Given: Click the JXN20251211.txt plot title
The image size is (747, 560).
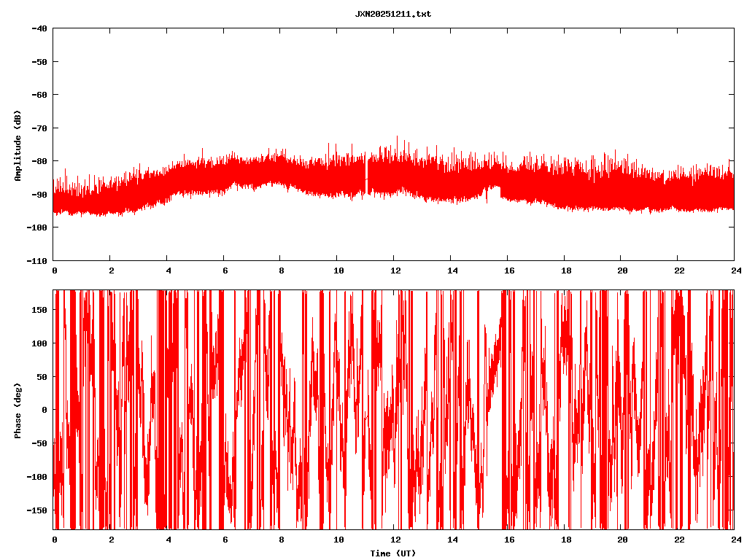Looking at the screenshot, I should [x=392, y=14].
